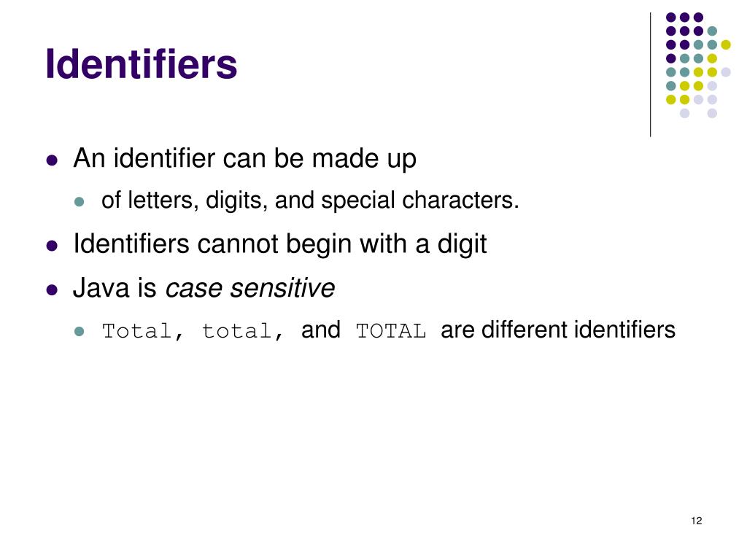The image size is (747, 560).
Task: Click the decorative dot grid graphic
Action: pyautogui.click(x=698, y=65)
